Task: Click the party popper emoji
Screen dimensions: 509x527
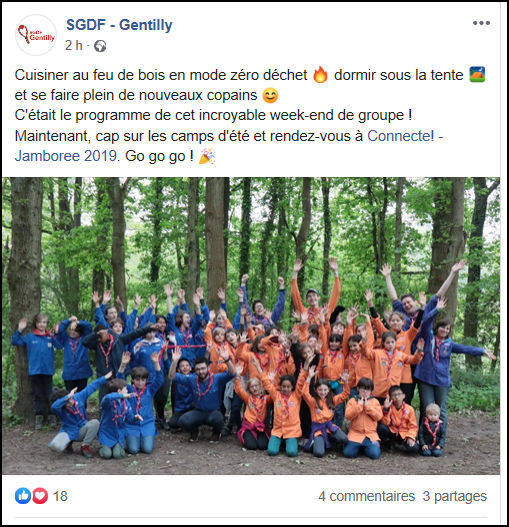Action: (x=207, y=156)
